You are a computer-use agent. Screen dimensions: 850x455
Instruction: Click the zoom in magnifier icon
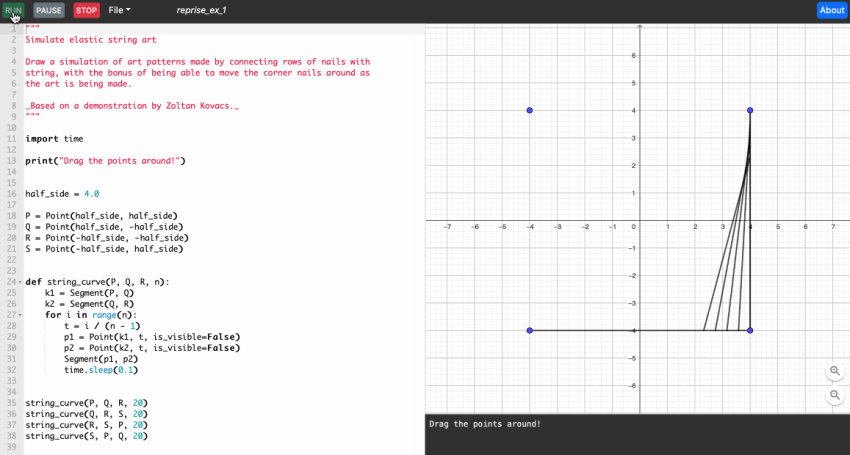835,371
